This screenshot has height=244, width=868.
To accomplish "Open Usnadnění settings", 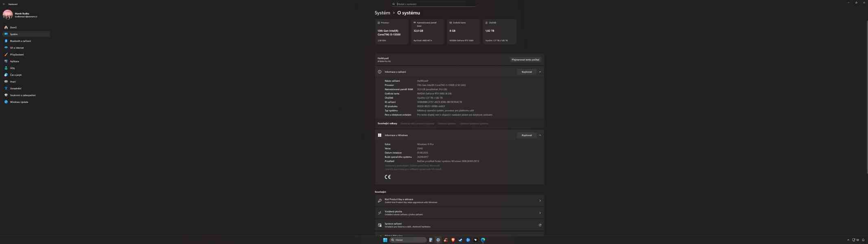I will [x=26, y=88].
